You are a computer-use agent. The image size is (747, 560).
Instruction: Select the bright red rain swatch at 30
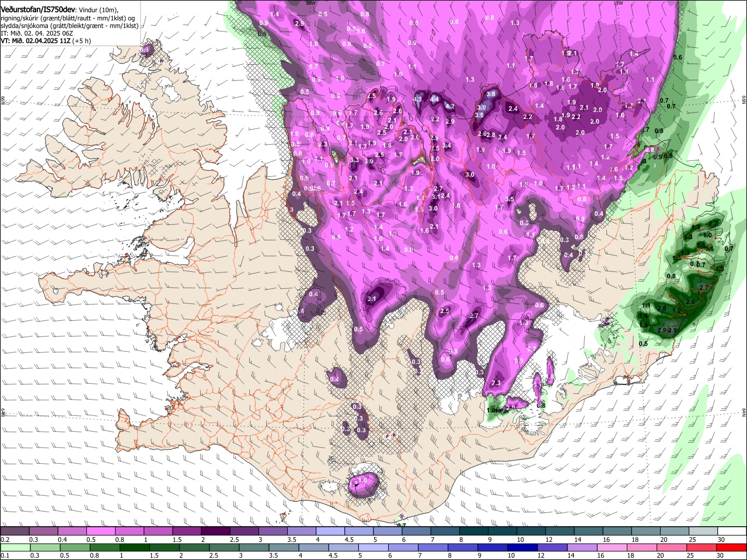click(731, 548)
